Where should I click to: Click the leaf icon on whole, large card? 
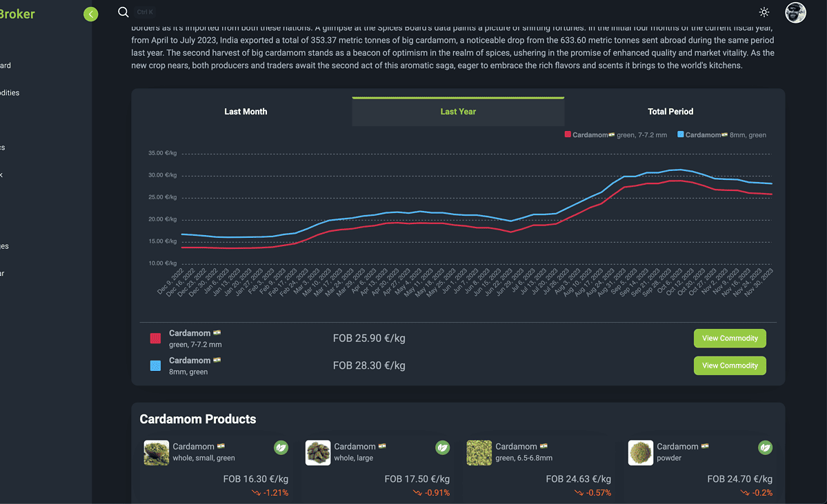click(442, 448)
